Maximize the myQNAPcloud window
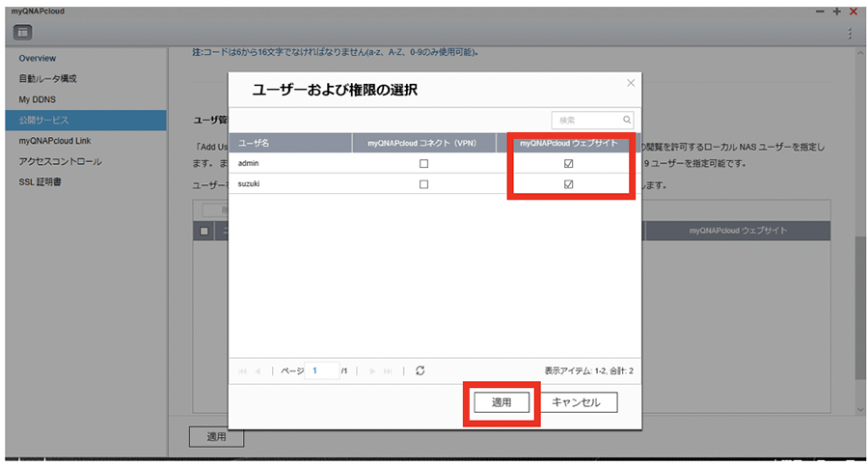Image resolution: width=868 pixels, height=466 pixels. (836, 12)
